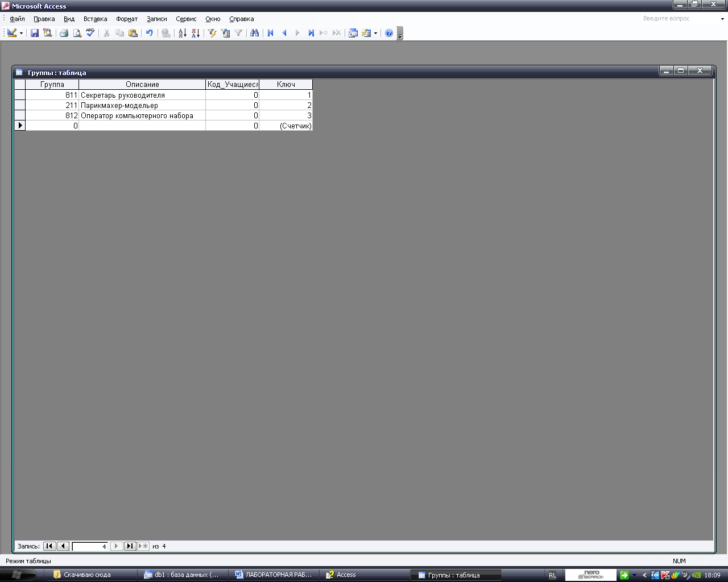Save the table with the floppy disk icon
The width and height of the screenshot is (728, 582).
pos(35,33)
